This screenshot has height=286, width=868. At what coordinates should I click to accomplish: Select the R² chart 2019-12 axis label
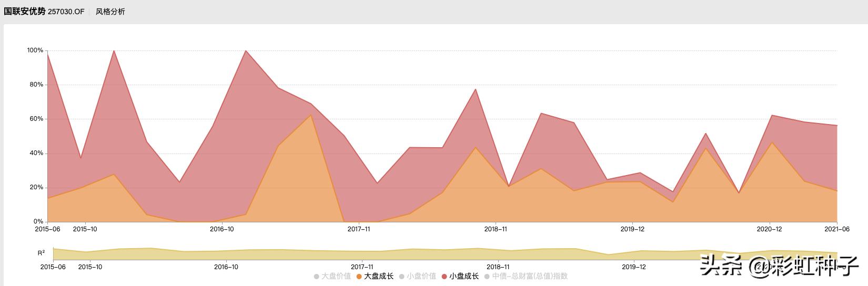point(634,267)
